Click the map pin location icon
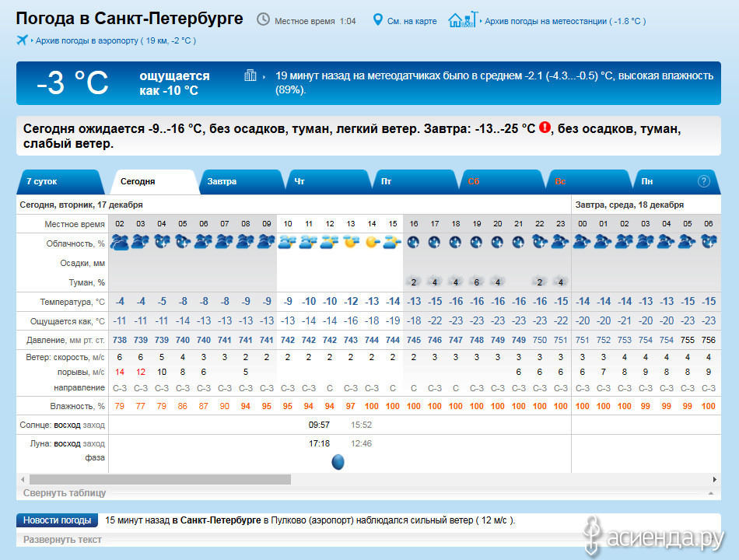739x560 pixels. point(378,20)
